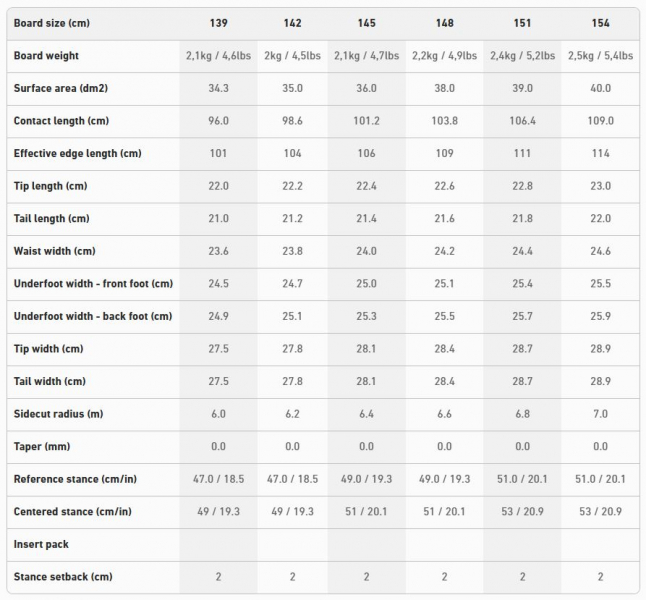This screenshot has width=646, height=600.
Task: Click the Contact length (cm) row label
Action: coord(61,121)
